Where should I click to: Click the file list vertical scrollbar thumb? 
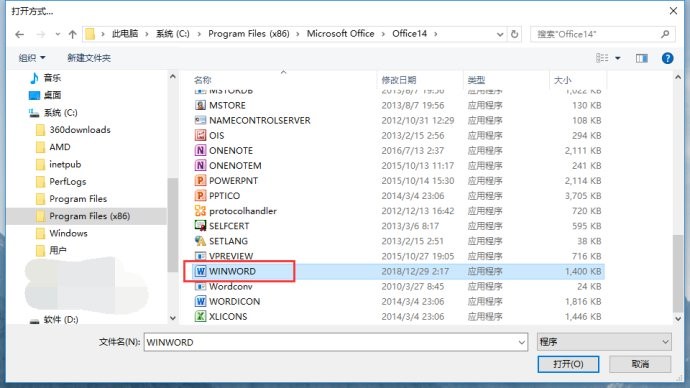(x=678, y=273)
